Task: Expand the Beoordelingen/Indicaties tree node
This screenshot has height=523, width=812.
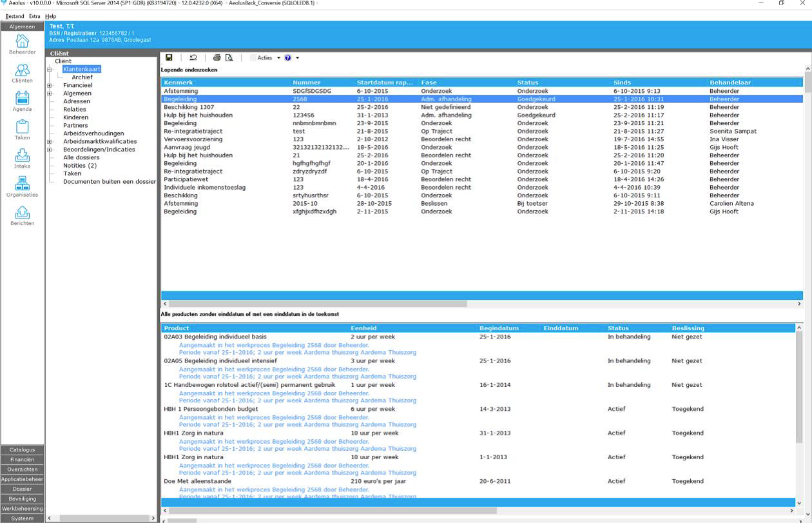Action: coord(50,150)
